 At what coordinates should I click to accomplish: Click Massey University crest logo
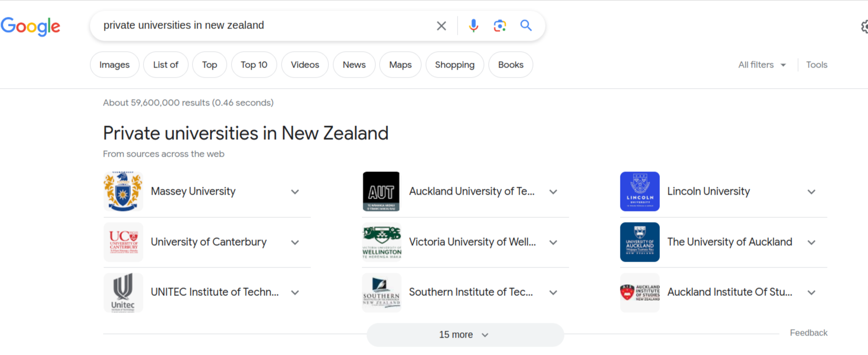tap(123, 191)
